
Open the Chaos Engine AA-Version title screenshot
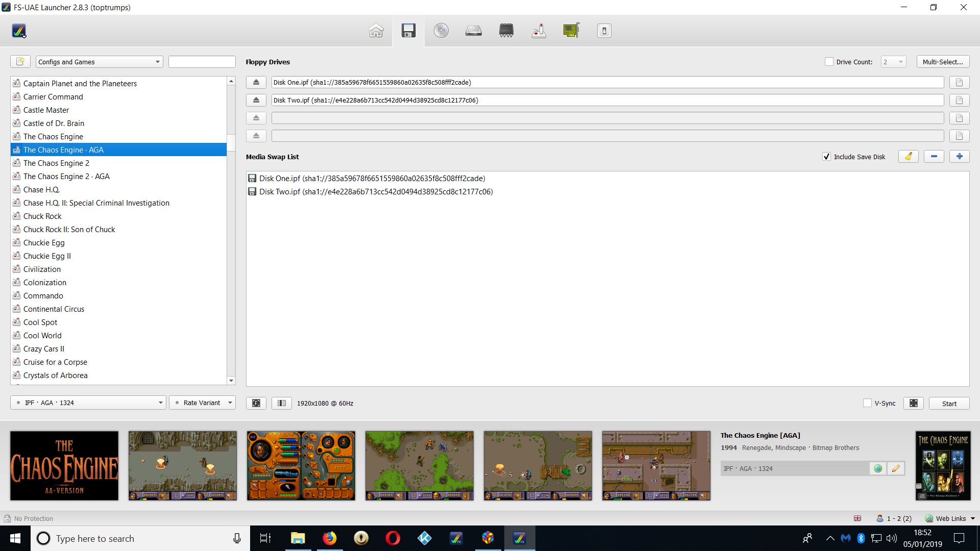pos(64,466)
